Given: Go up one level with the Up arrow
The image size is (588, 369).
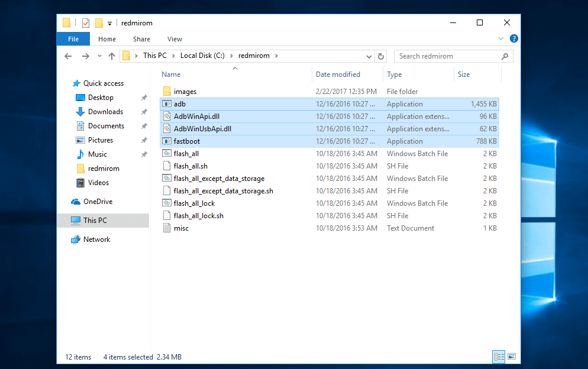Looking at the screenshot, I should tap(112, 56).
